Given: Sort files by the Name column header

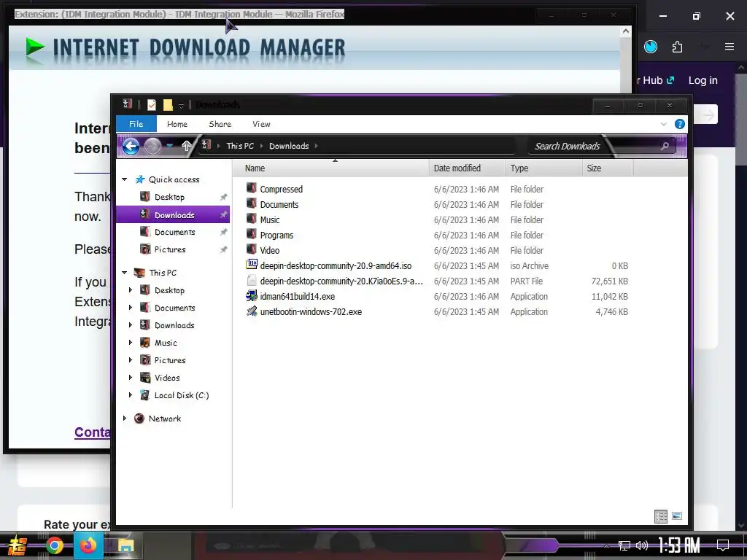Looking at the screenshot, I should pyautogui.click(x=331, y=168).
